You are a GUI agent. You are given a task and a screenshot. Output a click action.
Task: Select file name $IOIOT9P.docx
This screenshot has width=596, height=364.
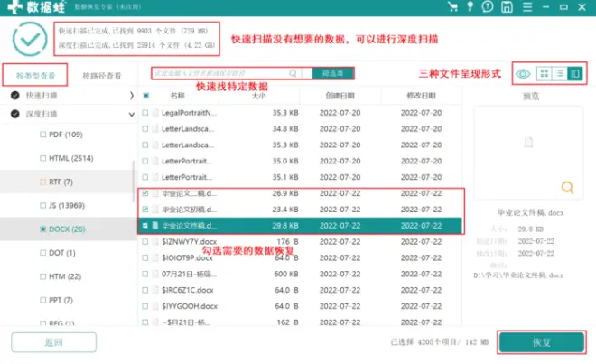[x=188, y=257]
